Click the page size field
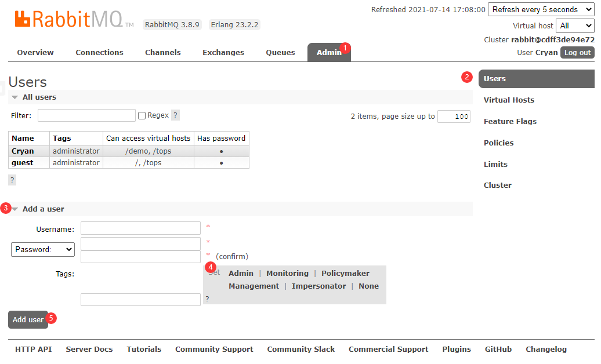 pos(454,117)
